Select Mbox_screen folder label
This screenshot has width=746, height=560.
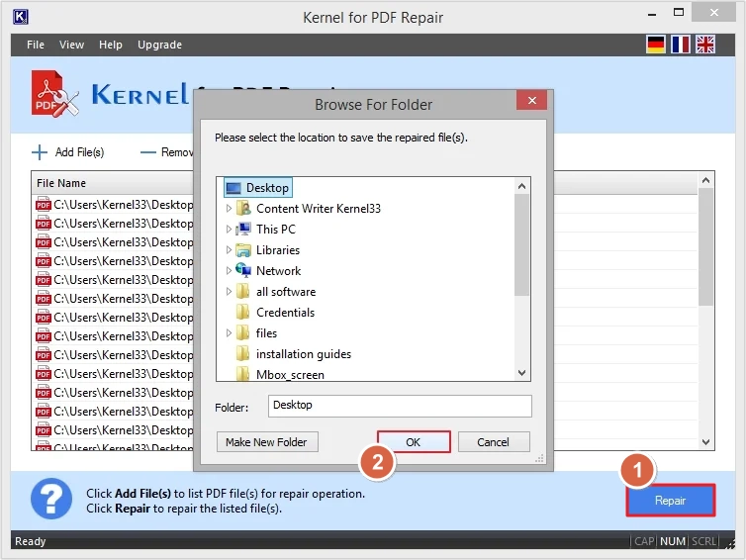point(290,374)
